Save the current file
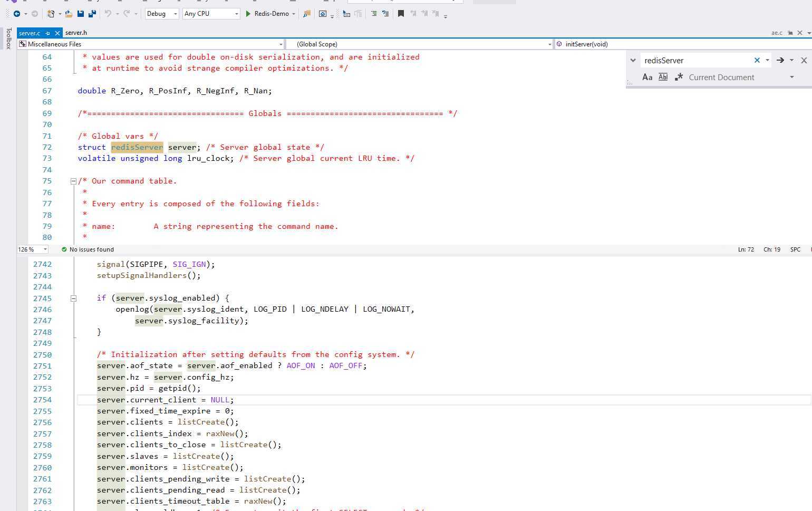The width and height of the screenshot is (812, 511). (x=81, y=14)
